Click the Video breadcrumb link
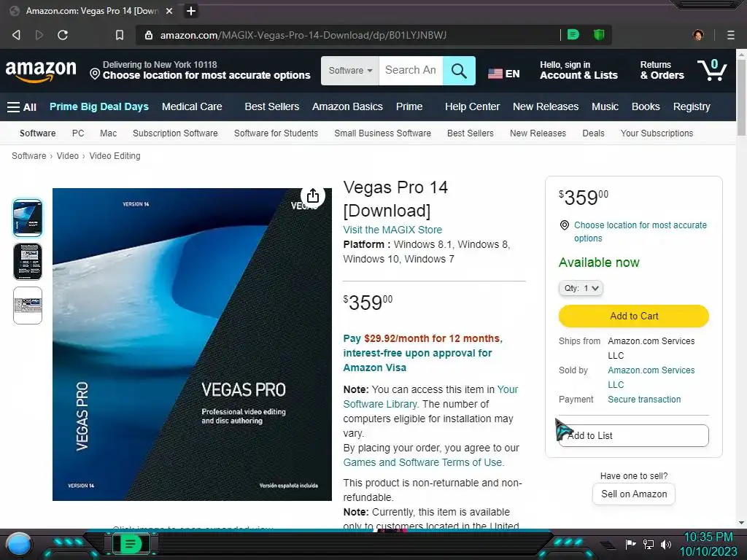 click(68, 156)
